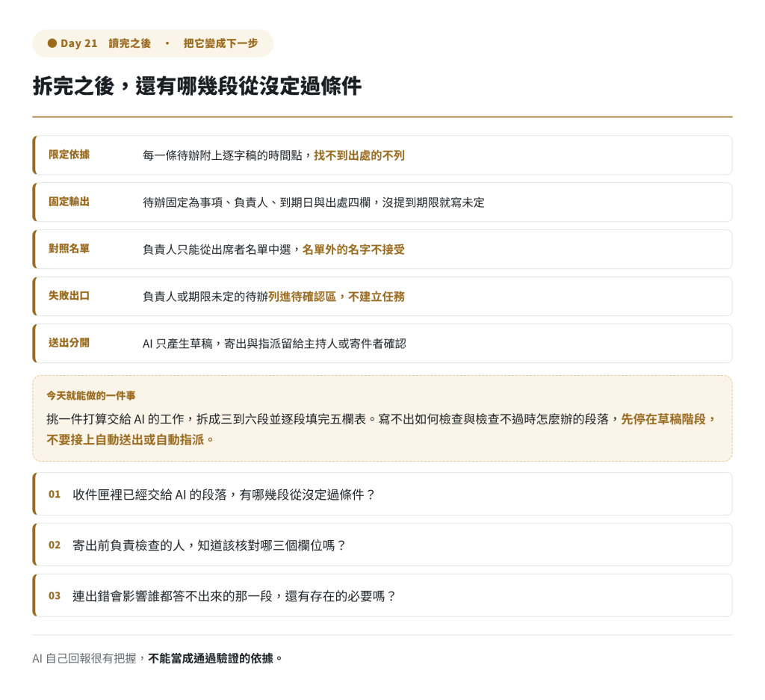765x700 pixels.
Task: Click the heading "拆完之後，還有哪幾段從沒定過條件"
Action: (197, 87)
